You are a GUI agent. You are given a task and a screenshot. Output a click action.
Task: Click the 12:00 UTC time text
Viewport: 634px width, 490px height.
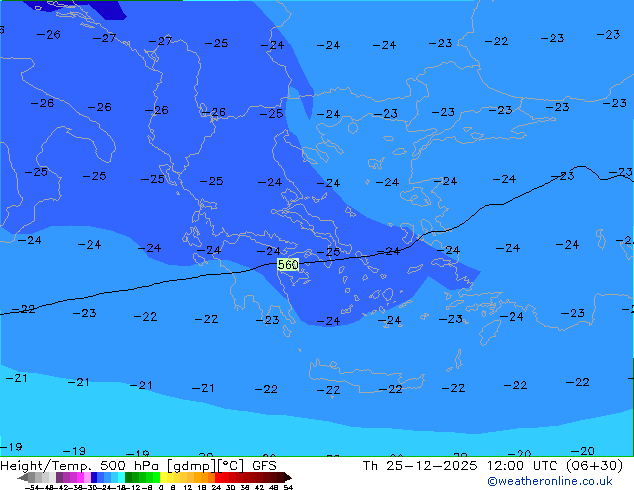[523, 466]
